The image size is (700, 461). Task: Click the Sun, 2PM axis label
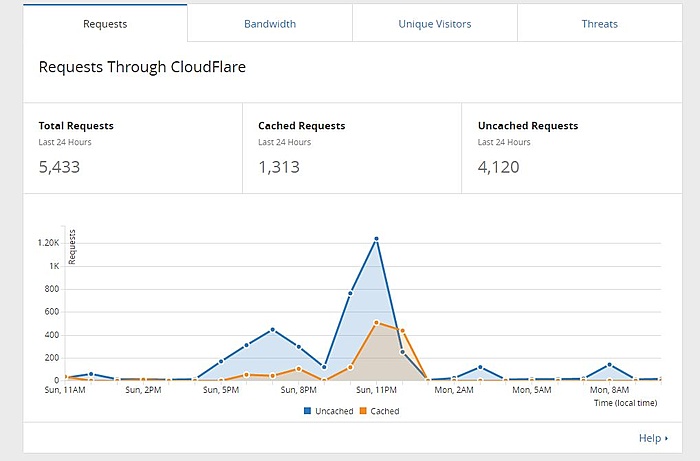tap(143, 390)
